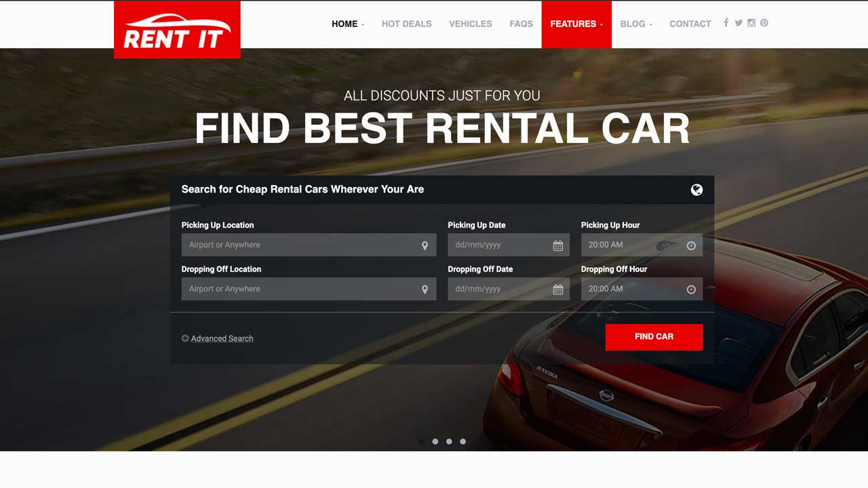Select the first slider dot
868x488 pixels.
pyautogui.click(x=421, y=441)
